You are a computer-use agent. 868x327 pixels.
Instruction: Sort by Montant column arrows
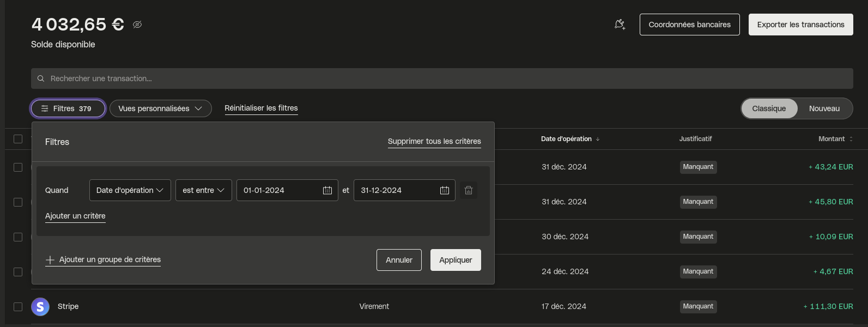point(851,140)
